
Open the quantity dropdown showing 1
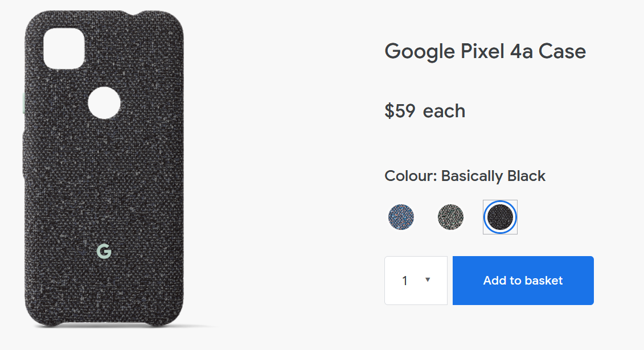click(x=416, y=281)
